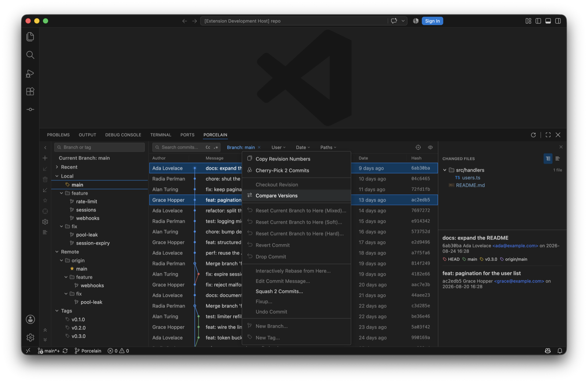The width and height of the screenshot is (588, 383).
Task: Expand all with double chevron down
Action: tap(45, 340)
